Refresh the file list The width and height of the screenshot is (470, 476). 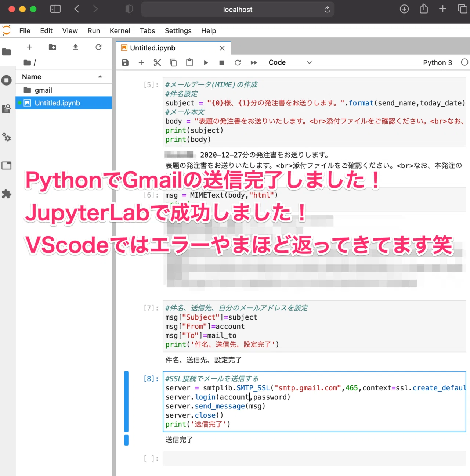click(x=98, y=47)
